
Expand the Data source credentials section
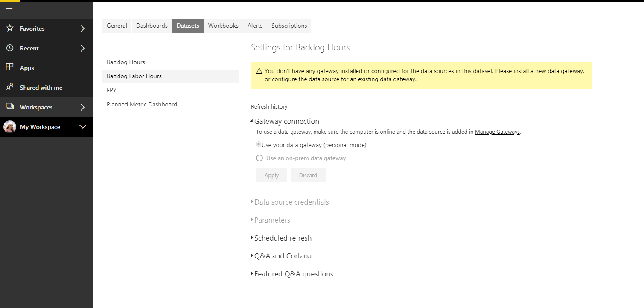[x=252, y=202]
